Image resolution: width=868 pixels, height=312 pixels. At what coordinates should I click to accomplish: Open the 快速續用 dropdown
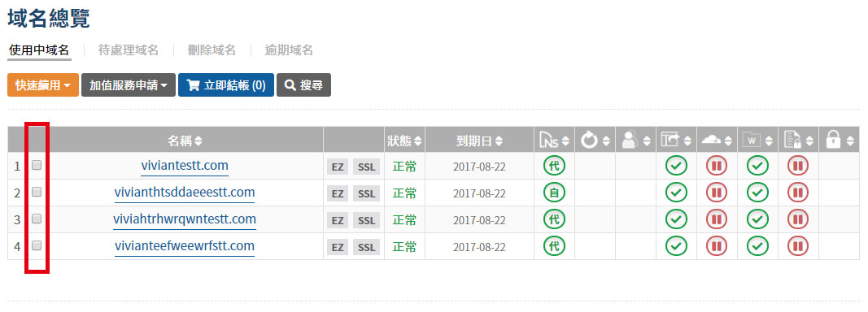pyautogui.click(x=43, y=85)
